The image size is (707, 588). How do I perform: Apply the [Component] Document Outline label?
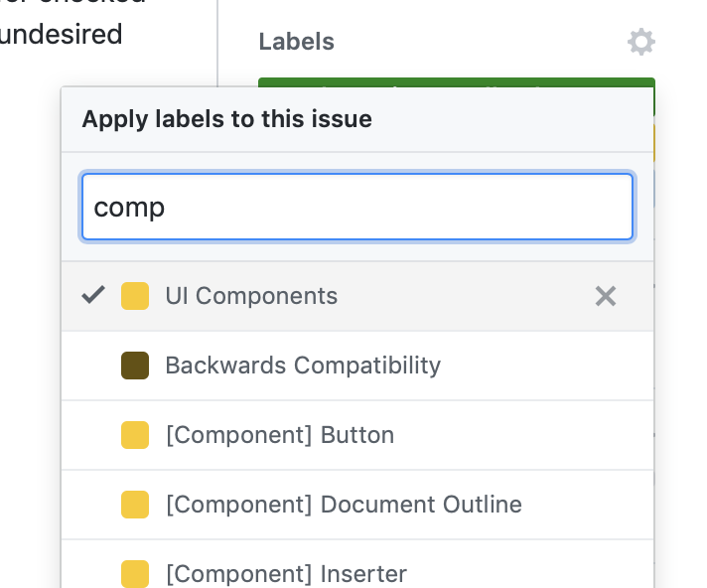(344, 505)
